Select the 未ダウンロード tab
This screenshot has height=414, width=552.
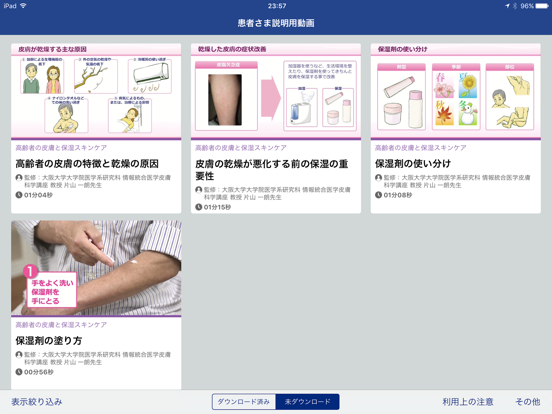tap(307, 402)
